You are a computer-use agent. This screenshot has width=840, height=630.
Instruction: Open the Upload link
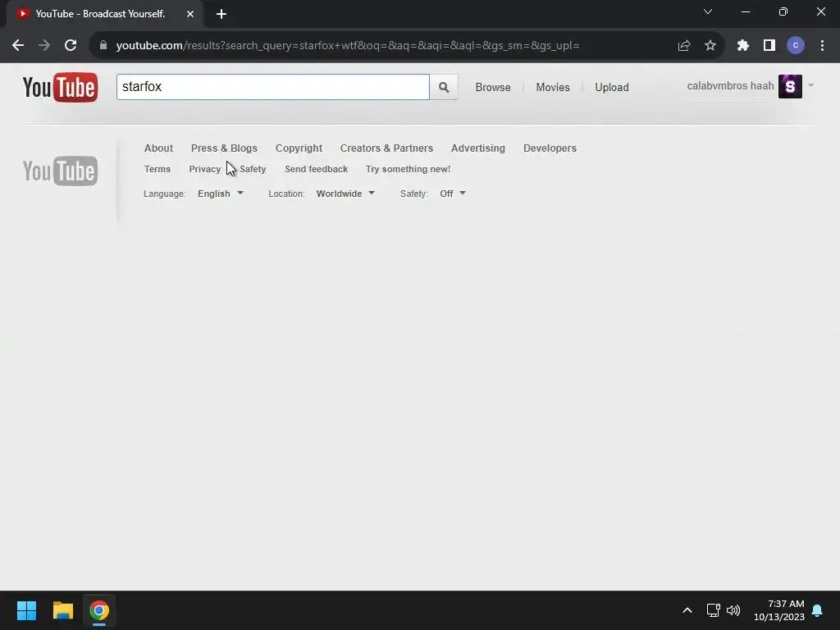[x=612, y=87]
